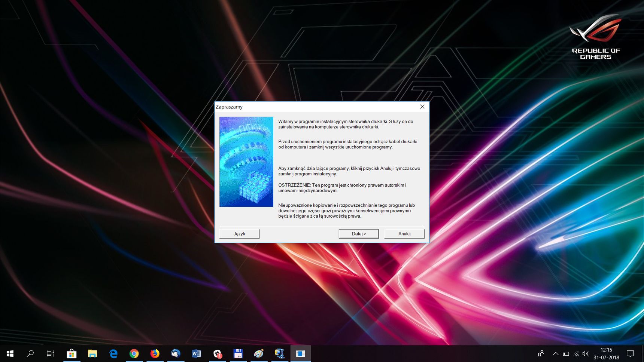
Task: Open the floppy disk app on taskbar
Action: (238, 353)
